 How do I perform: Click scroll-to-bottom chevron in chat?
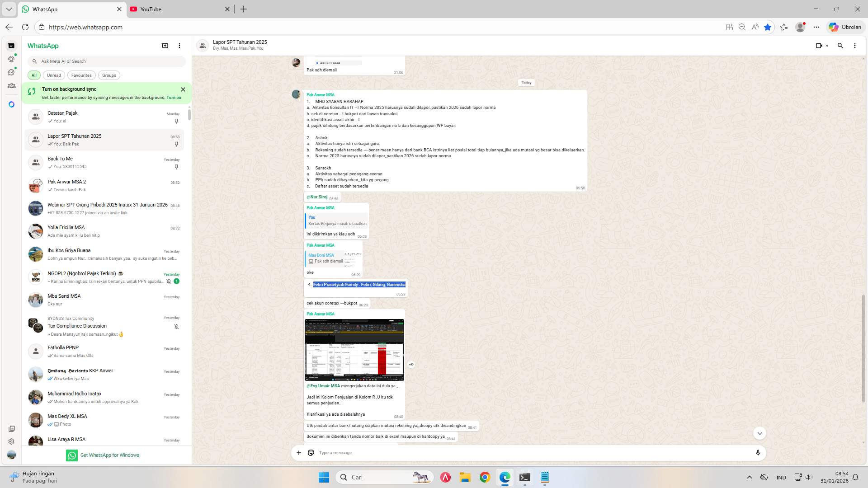760,433
